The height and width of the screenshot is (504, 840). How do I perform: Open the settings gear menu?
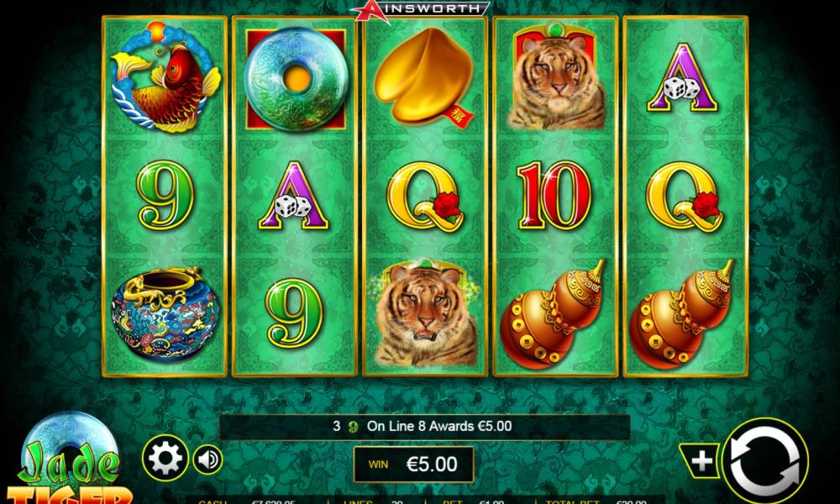(165, 459)
